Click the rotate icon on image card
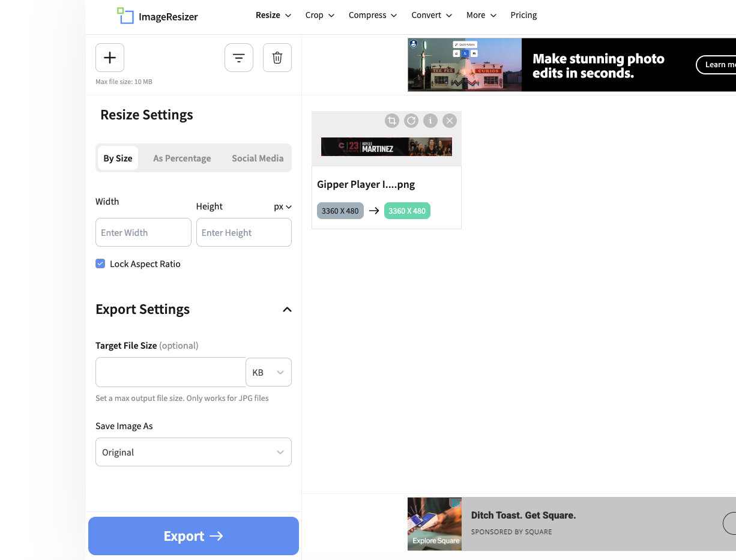The image size is (736, 560). (x=411, y=121)
